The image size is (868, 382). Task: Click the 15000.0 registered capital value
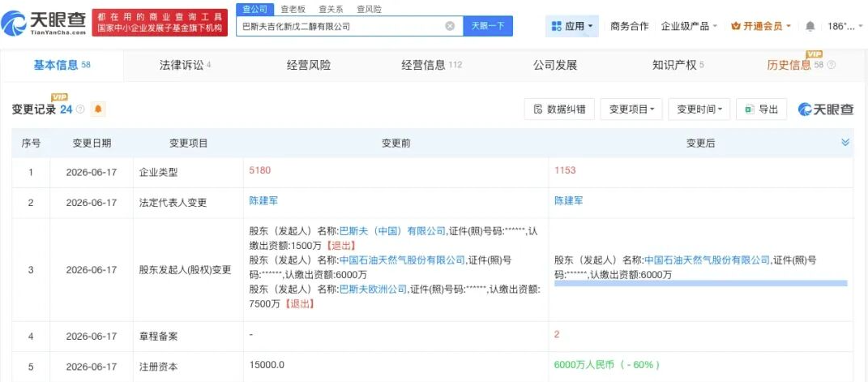click(x=267, y=365)
